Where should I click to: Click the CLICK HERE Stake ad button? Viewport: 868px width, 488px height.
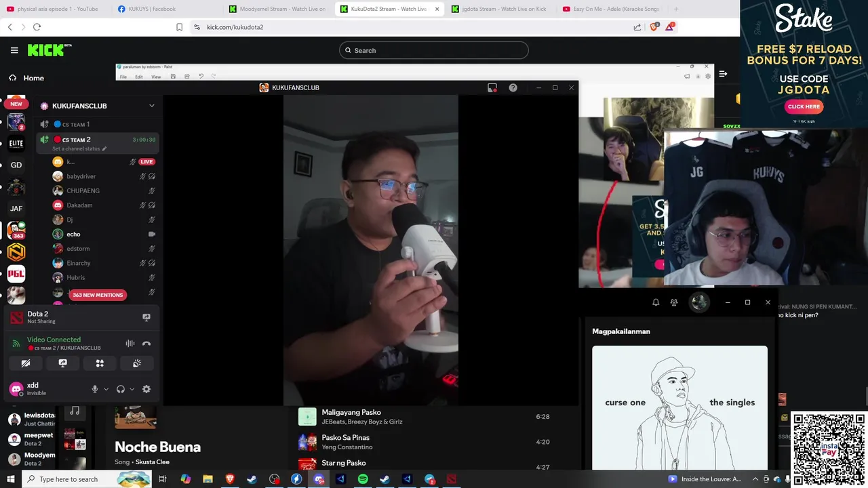804,106
